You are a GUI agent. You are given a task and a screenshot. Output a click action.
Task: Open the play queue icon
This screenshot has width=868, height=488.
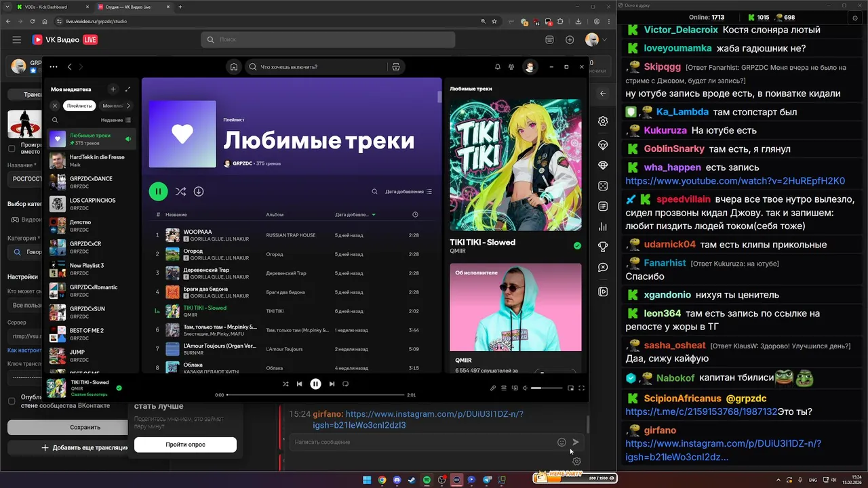[x=504, y=388]
